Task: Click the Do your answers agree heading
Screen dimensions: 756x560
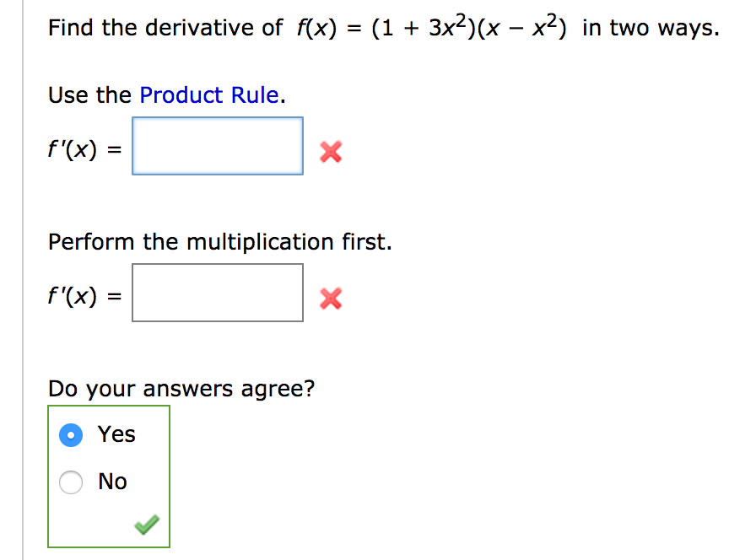Action: click(182, 388)
